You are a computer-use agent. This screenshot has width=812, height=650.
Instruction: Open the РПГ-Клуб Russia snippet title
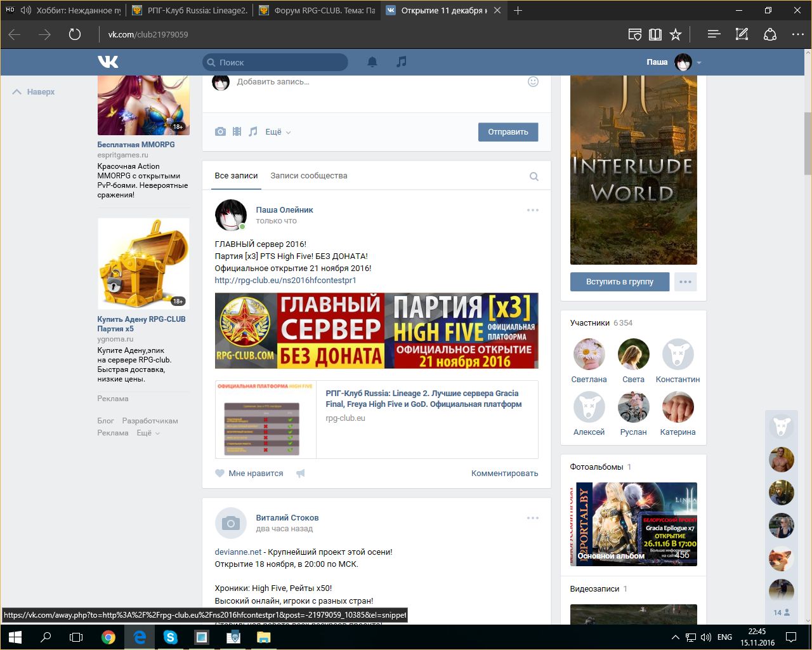(424, 399)
